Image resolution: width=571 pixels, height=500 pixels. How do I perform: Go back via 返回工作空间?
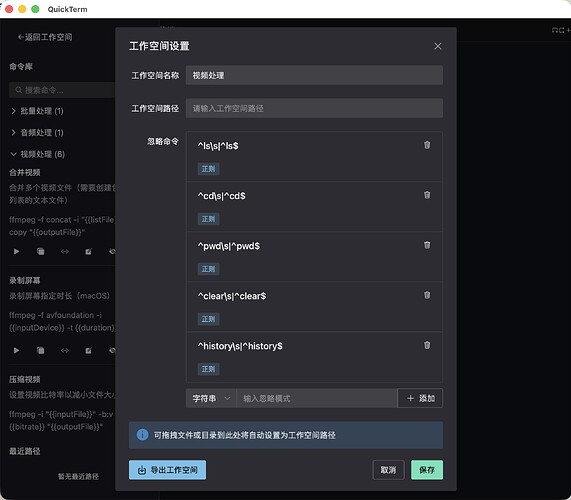[x=45, y=37]
